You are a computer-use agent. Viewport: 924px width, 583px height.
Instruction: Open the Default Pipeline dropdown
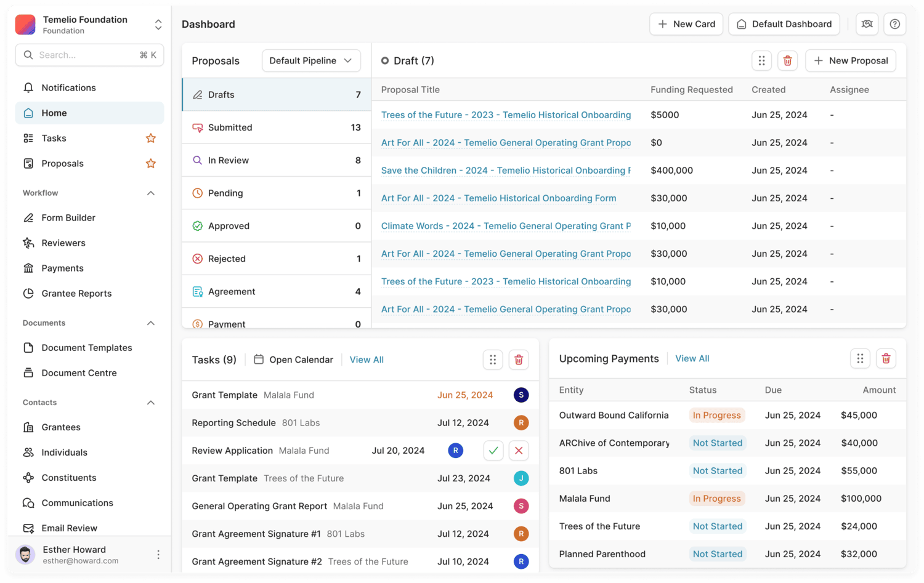tap(311, 60)
